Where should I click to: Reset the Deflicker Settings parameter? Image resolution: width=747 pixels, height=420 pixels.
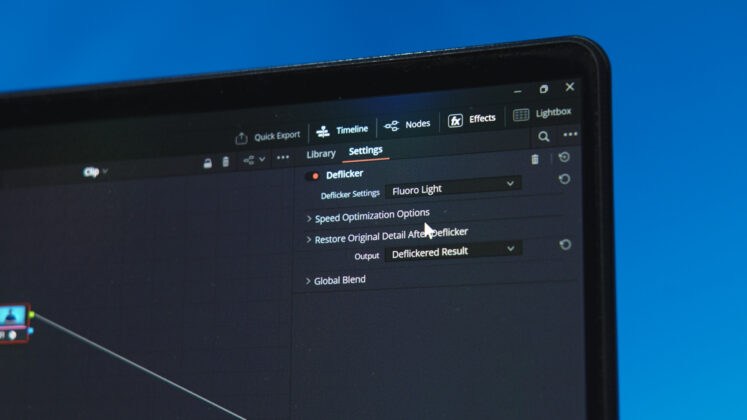coord(564,179)
